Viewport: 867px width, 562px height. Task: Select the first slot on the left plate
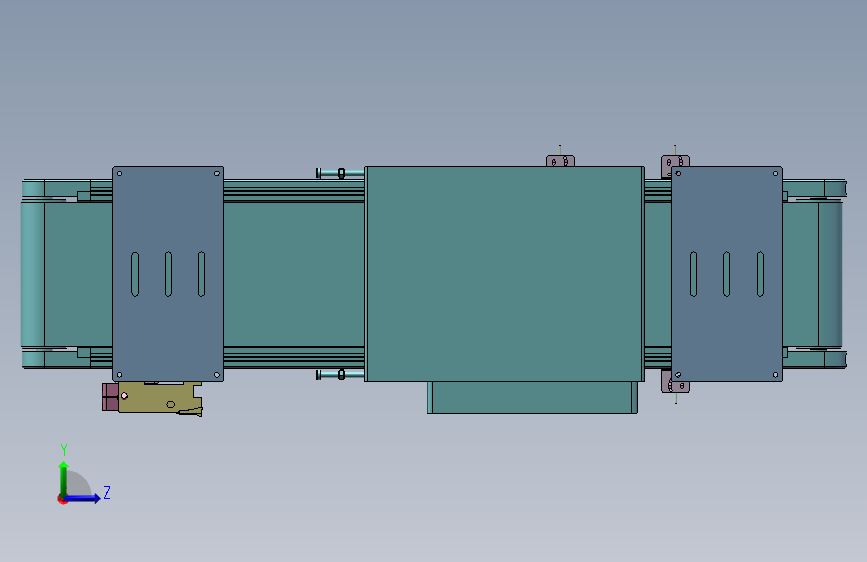[x=135, y=274]
